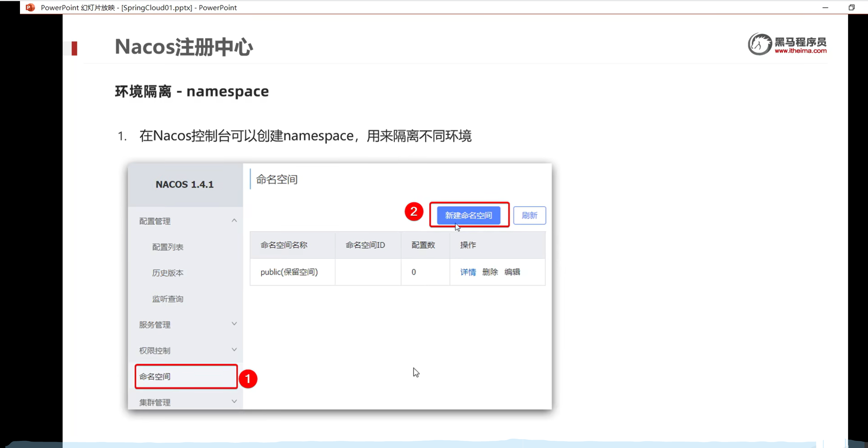Image resolution: width=868 pixels, height=448 pixels.
Task: Click the red accent bar beside slide title
Action: coord(74,48)
